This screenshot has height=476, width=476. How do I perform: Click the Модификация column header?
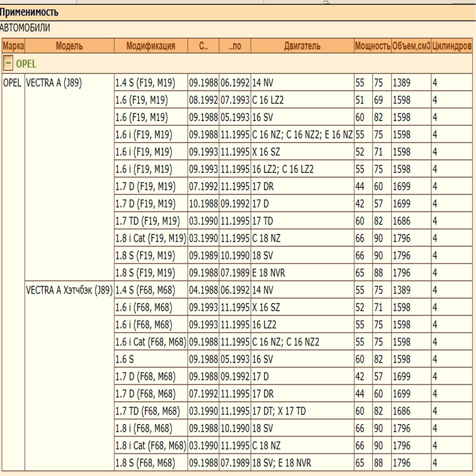[x=151, y=46]
